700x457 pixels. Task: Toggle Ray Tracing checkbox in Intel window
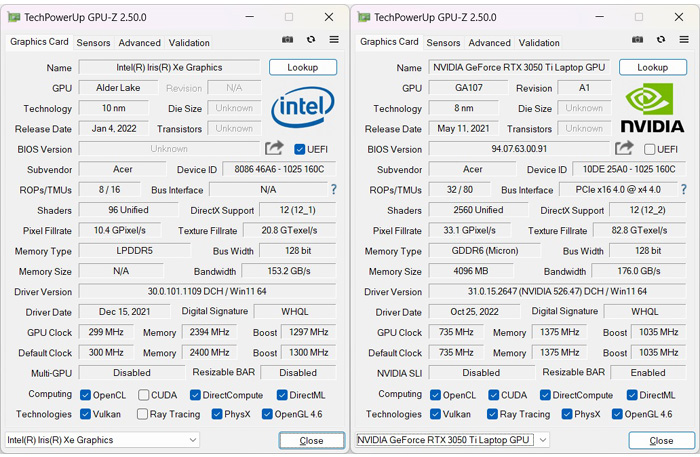click(142, 414)
